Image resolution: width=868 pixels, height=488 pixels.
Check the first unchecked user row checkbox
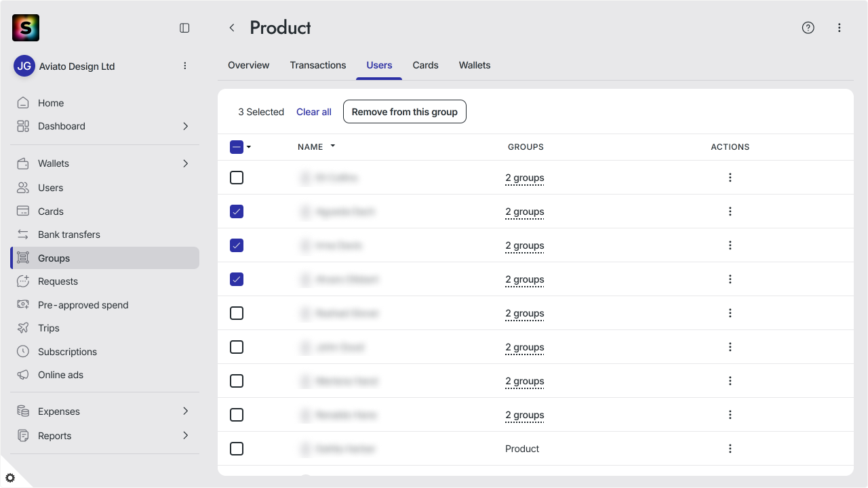coord(237,178)
